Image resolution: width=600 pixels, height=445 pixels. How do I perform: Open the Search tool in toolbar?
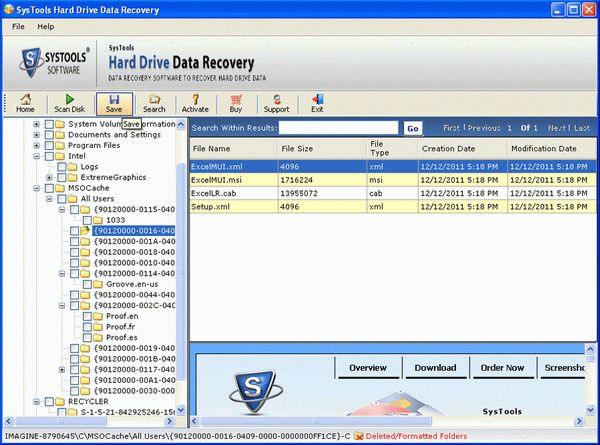(x=154, y=102)
